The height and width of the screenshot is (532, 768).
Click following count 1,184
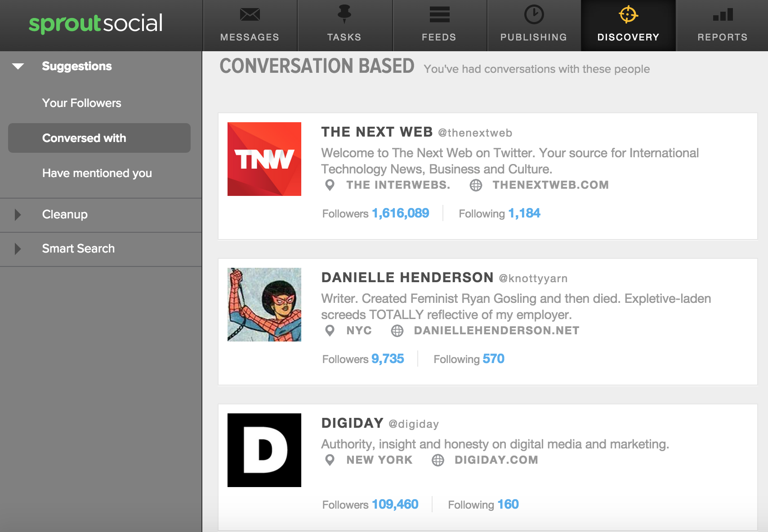coord(524,213)
